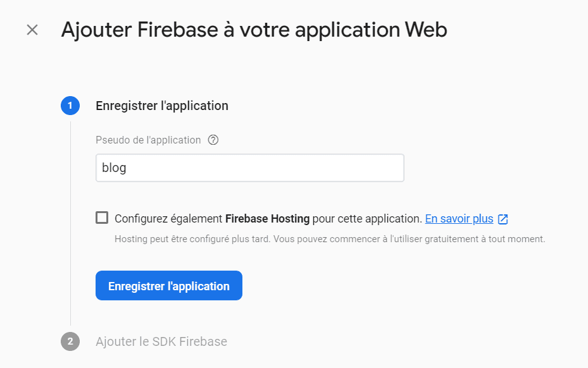Click the bold "Firebase Hosting" text
This screenshot has height=368, width=588.
(x=267, y=219)
